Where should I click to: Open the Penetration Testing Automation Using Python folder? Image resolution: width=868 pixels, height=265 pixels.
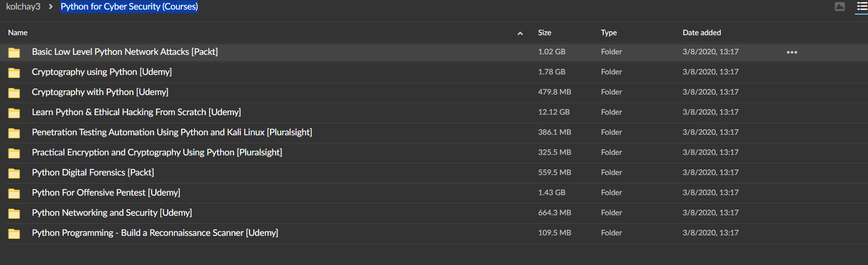(x=172, y=132)
